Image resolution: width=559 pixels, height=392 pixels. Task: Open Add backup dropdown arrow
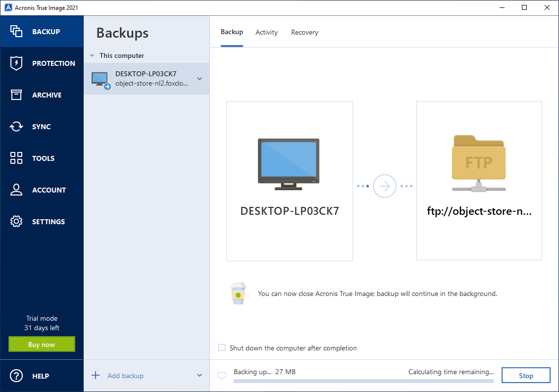[x=200, y=376]
